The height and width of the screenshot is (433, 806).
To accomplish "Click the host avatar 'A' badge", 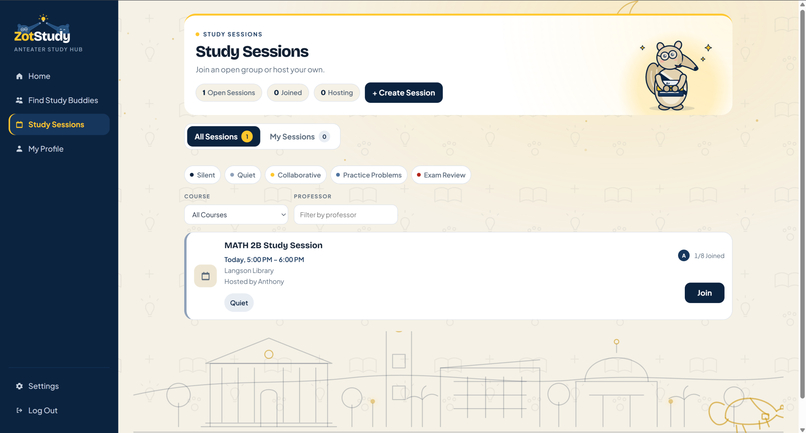I will point(683,256).
